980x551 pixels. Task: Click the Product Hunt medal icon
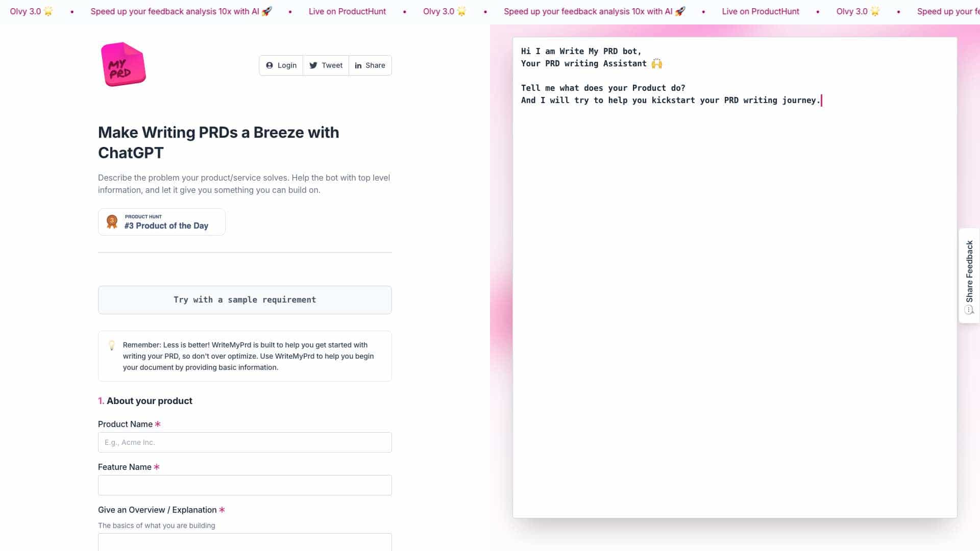pos(112,222)
